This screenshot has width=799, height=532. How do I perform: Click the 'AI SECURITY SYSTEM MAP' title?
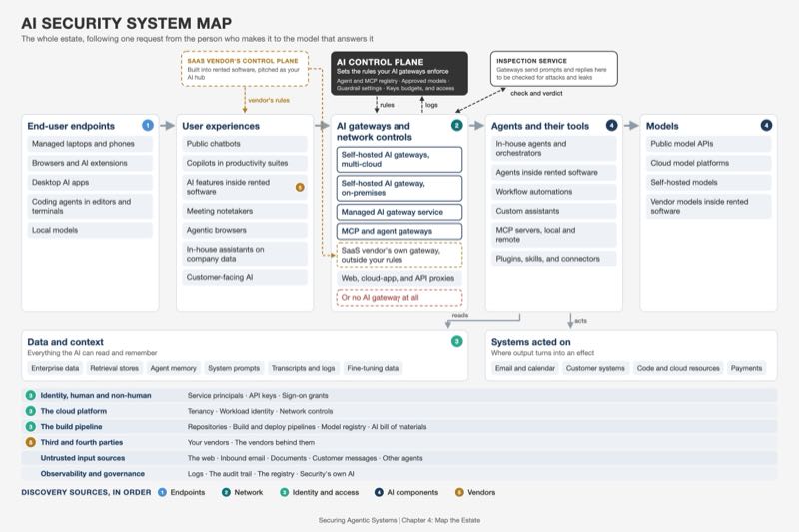(127, 23)
